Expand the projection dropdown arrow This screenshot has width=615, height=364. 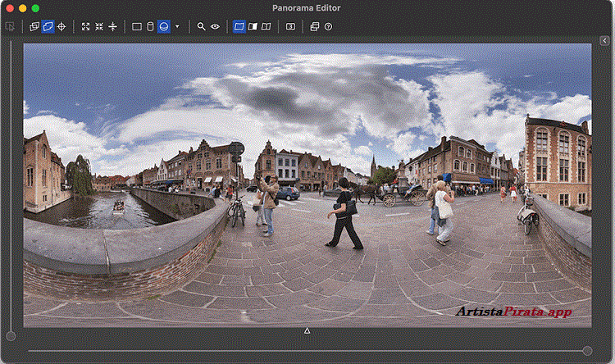click(x=177, y=26)
